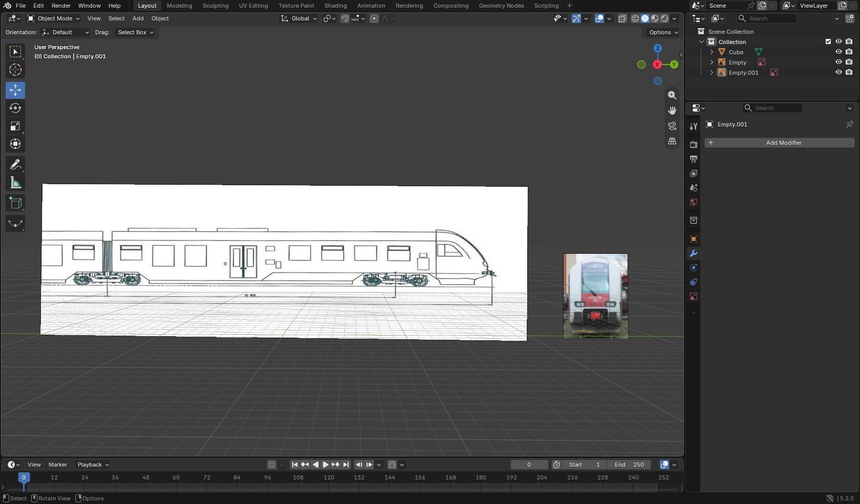The width and height of the screenshot is (860, 504).
Task: Open the Global transform orientation dropdown
Action: click(x=299, y=18)
